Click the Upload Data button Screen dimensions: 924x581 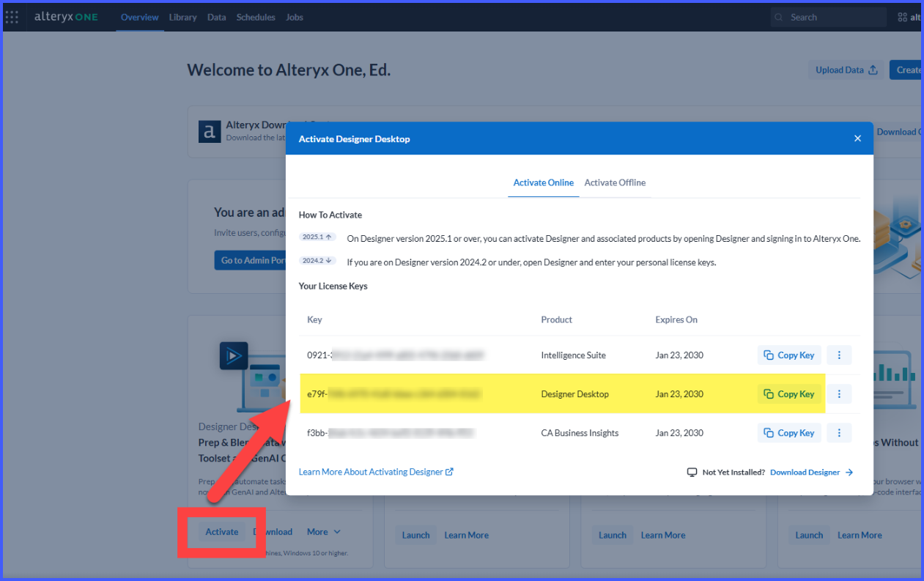[846, 70]
